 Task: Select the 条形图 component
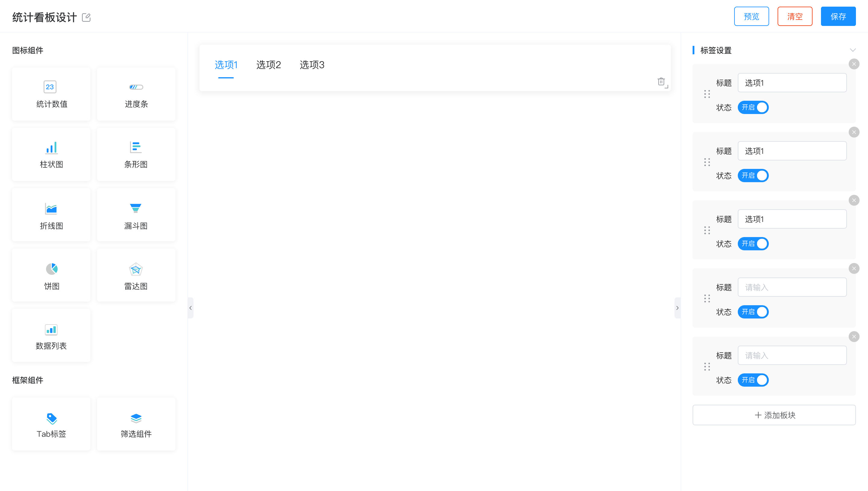136,154
